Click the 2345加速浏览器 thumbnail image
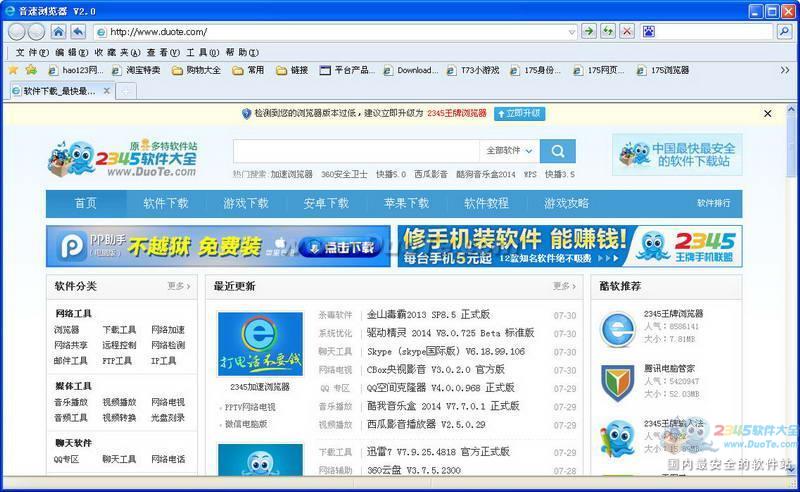Image resolution: width=800 pixels, height=492 pixels. pyautogui.click(x=260, y=344)
